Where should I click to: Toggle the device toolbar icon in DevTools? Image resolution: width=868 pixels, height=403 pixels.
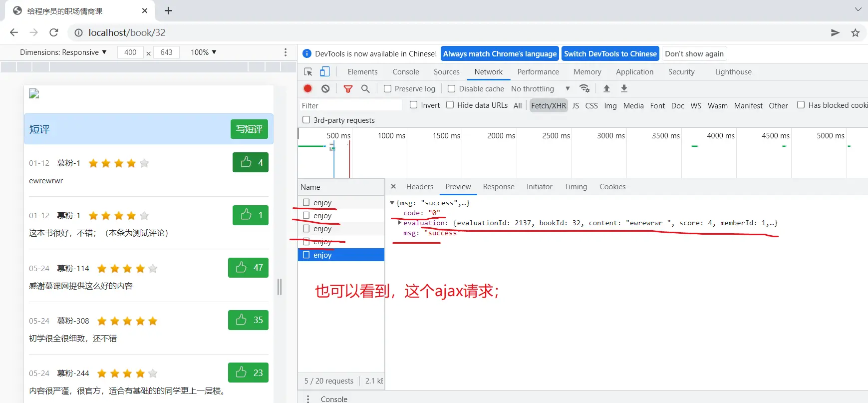click(x=324, y=71)
